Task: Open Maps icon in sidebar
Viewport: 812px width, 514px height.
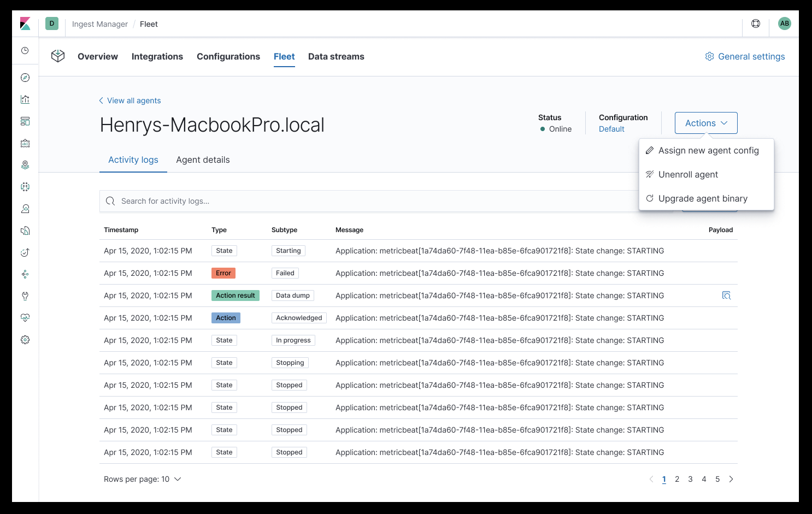Action: pyautogui.click(x=25, y=165)
